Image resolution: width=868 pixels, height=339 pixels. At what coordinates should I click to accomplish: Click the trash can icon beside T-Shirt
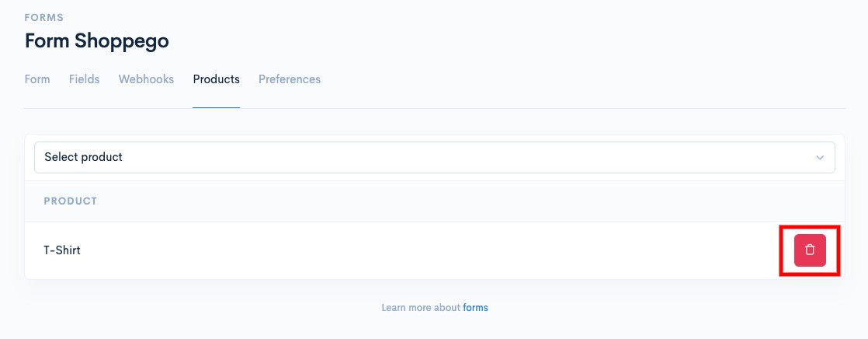coord(810,250)
